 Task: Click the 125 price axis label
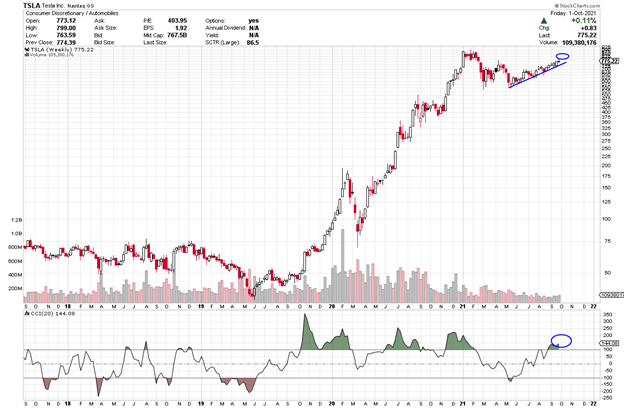606,202
